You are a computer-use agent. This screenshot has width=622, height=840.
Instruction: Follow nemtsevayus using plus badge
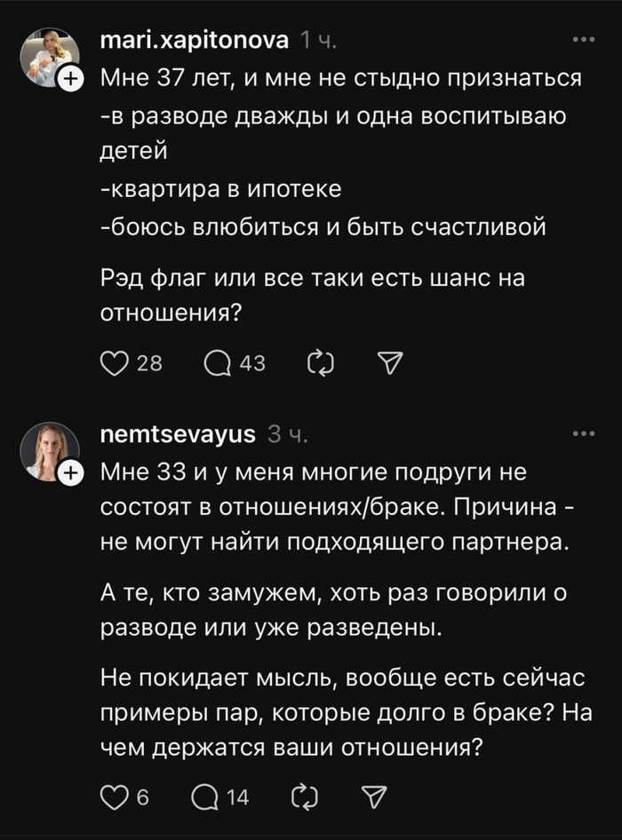(x=70, y=474)
